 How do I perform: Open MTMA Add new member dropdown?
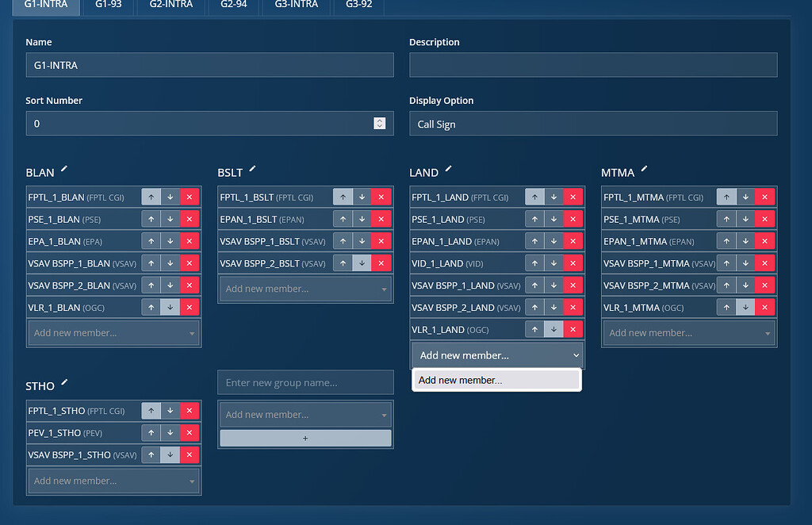coord(689,333)
